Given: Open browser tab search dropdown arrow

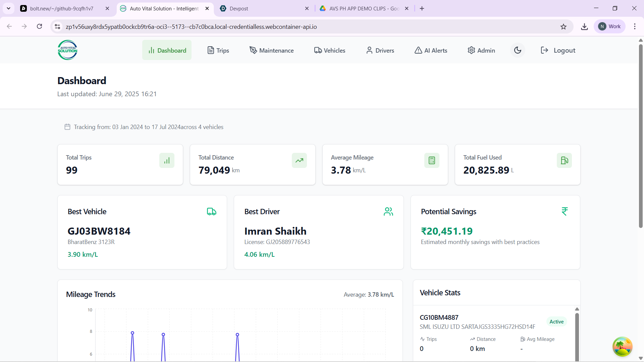Looking at the screenshot, I should [8, 8].
